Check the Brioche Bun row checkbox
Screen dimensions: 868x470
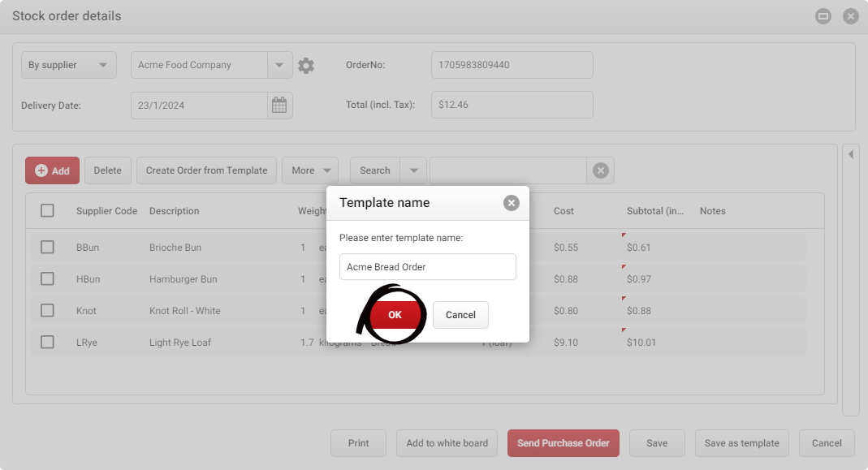point(47,247)
